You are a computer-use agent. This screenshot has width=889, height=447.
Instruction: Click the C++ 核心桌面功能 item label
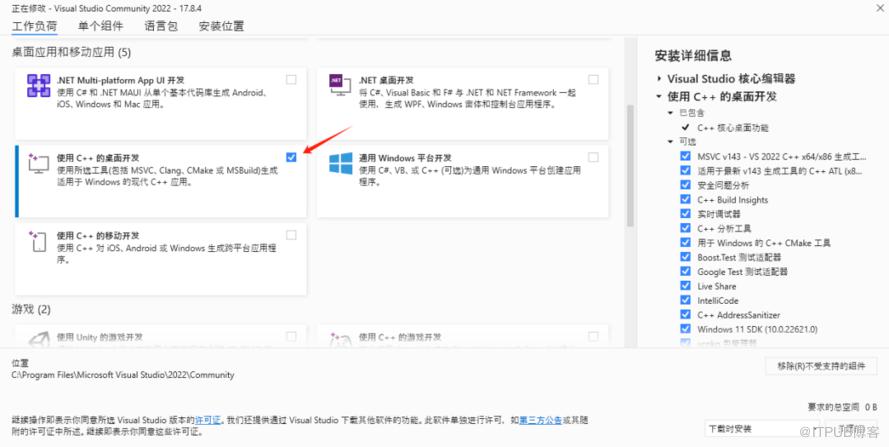tap(733, 128)
